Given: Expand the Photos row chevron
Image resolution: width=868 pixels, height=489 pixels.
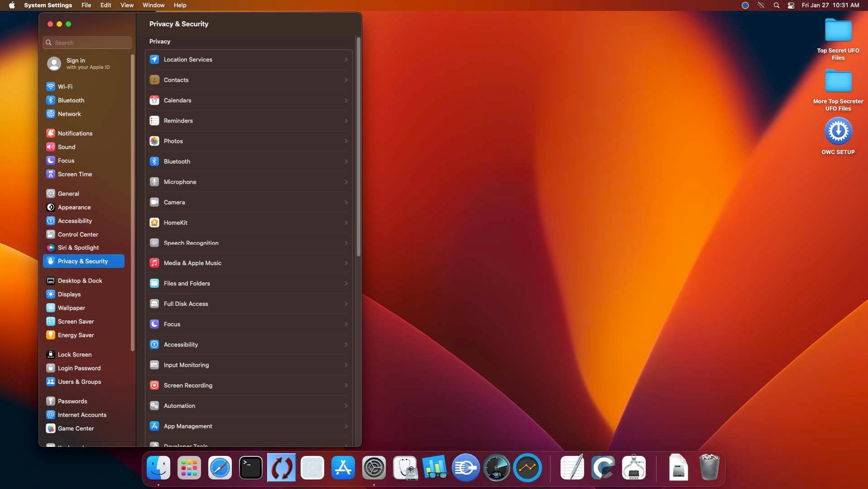Looking at the screenshot, I should point(346,141).
